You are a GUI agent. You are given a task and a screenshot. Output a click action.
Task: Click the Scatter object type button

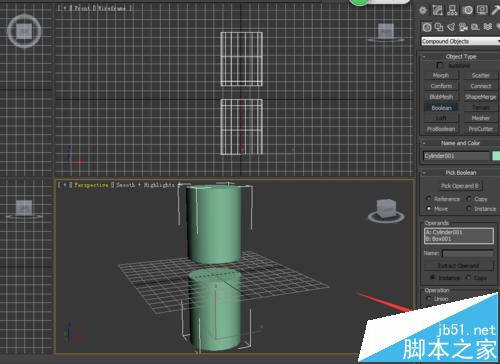pos(481,75)
